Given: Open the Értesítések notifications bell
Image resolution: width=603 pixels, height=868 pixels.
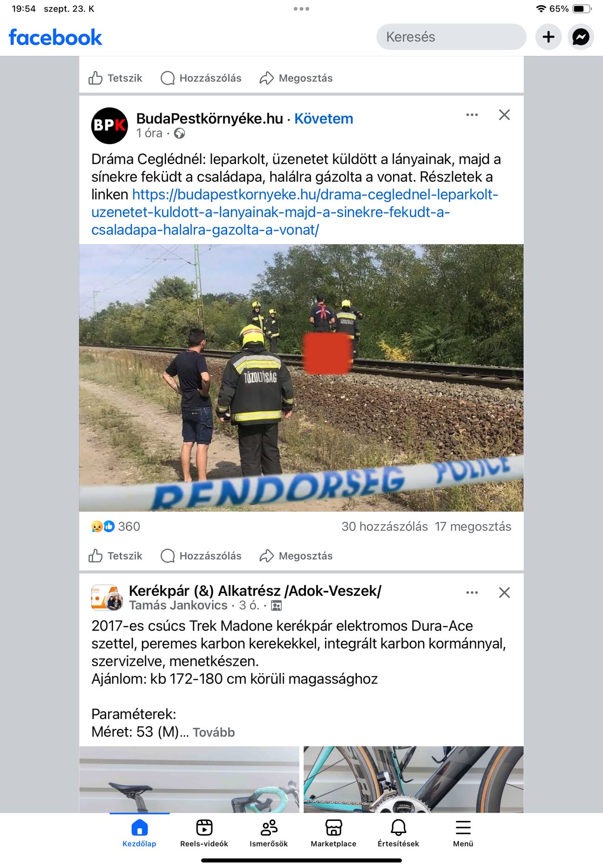Looking at the screenshot, I should click(398, 833).
